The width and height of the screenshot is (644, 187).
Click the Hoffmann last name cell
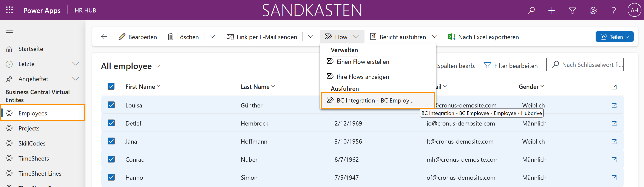(x=254, y=142)
